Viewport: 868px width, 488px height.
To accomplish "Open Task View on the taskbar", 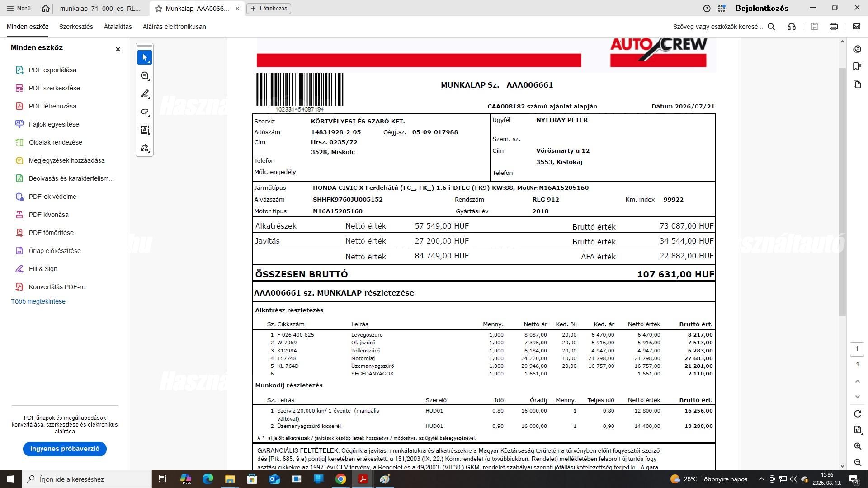I will pos(163,479).
